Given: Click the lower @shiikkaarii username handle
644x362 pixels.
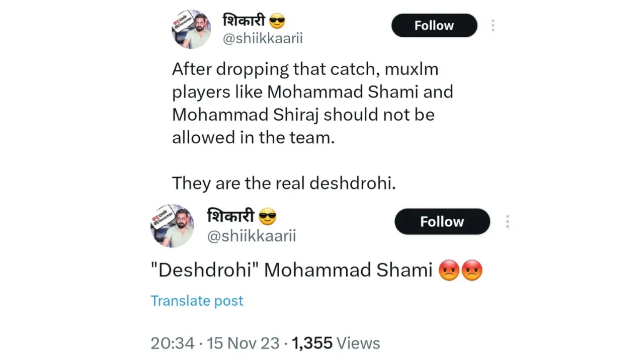Looking at the screenshot, I should click(x=252, y=236).
